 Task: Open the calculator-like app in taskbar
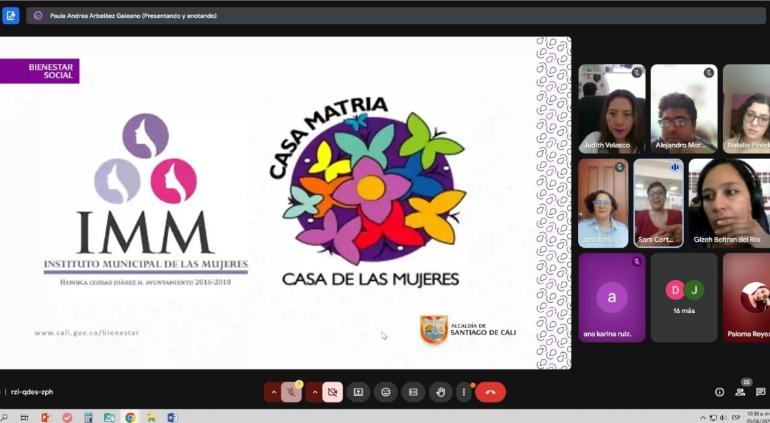point(88,417)
